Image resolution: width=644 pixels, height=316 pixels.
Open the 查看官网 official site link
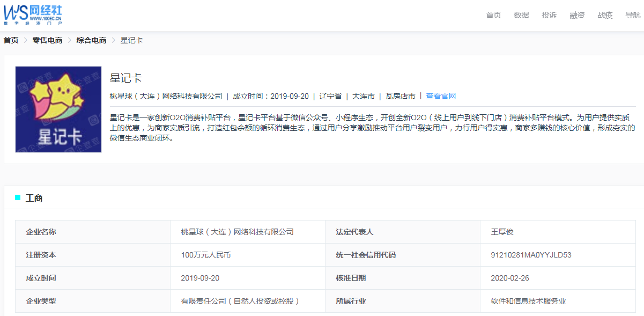(441, 97)
